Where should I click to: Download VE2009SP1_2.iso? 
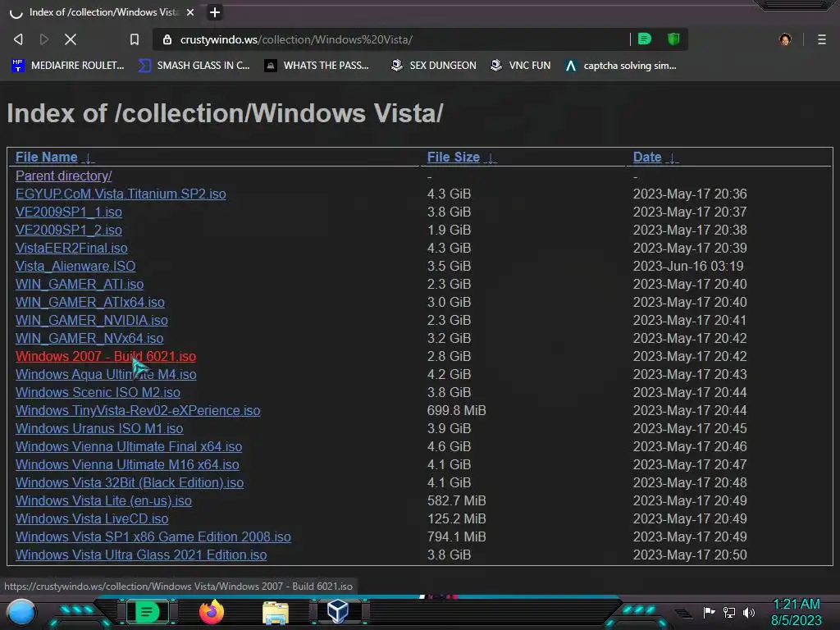[69, 230]
